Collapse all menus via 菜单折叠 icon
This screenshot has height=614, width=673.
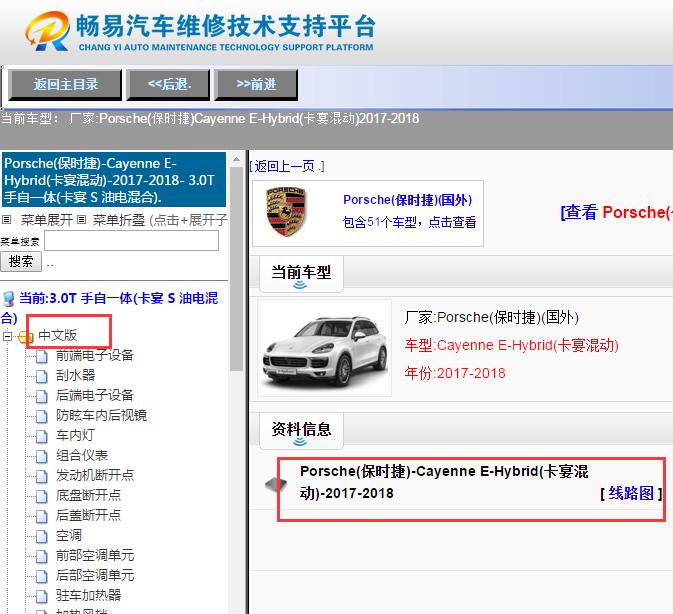click(x=81, y=220)
